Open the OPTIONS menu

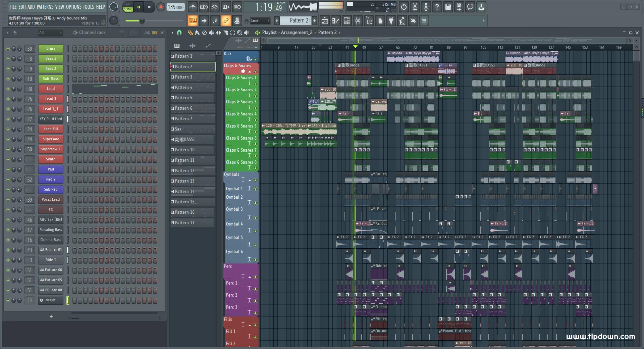(x=73, y=7)
